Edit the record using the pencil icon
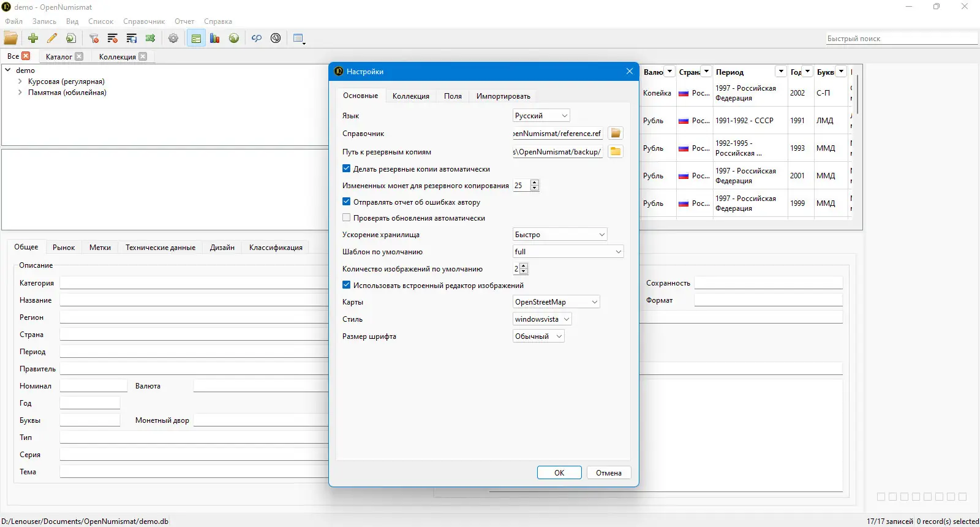Screen dimensions: 980x527 (x=52, y=38)
